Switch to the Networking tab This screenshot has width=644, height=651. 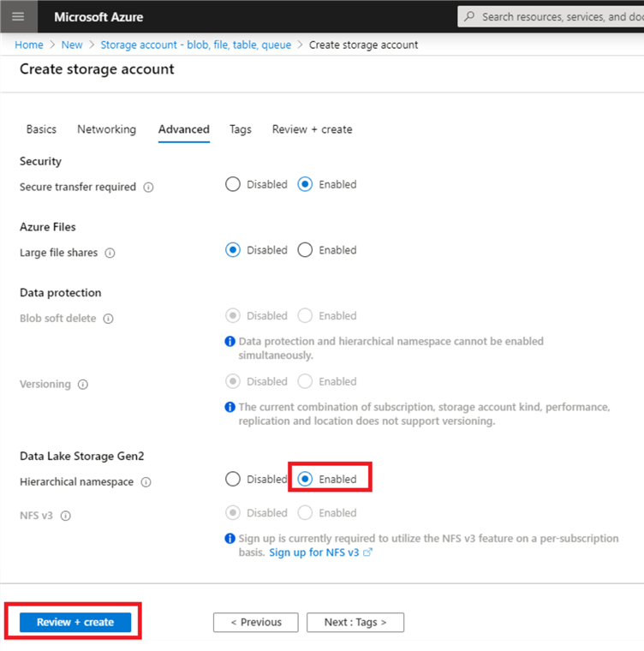tap(107, 129)
